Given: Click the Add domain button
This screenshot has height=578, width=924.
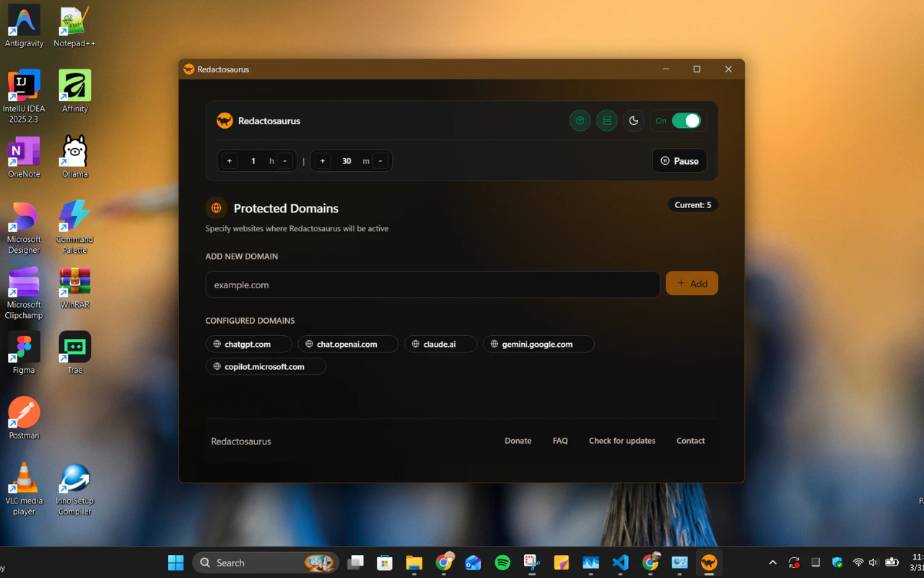Looking at the screenshot, I should (692, 283).
